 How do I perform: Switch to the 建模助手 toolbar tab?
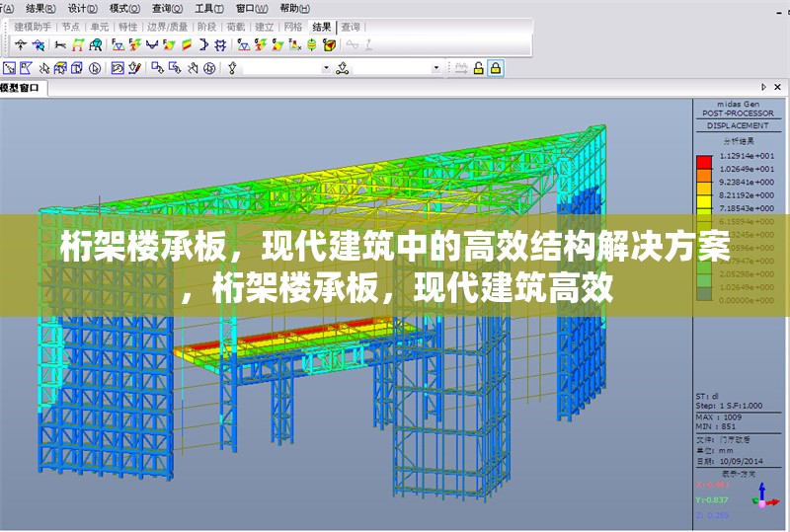pyautogui.click(x=33, y=27)
